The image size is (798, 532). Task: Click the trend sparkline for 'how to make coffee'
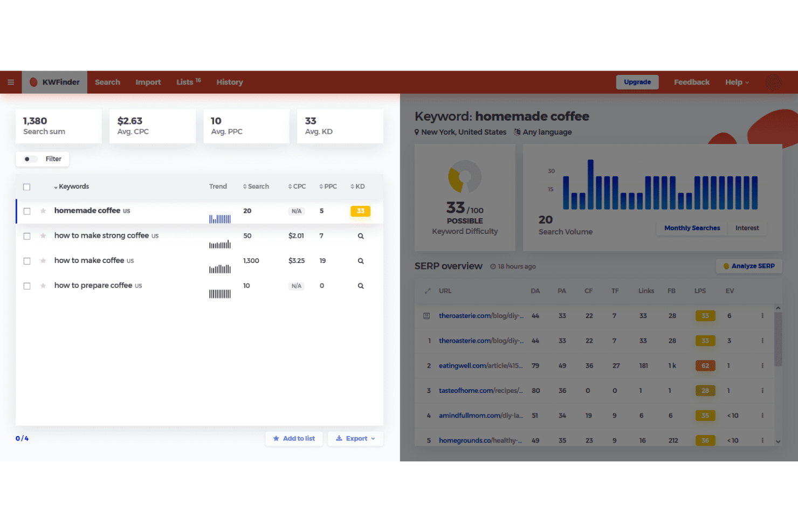click(220, 268)
